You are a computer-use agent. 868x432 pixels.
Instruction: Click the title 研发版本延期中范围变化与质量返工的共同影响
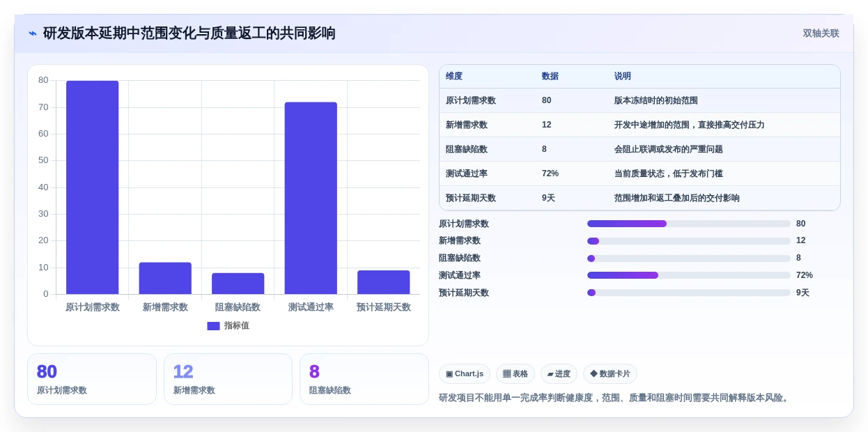click(189, 33)
